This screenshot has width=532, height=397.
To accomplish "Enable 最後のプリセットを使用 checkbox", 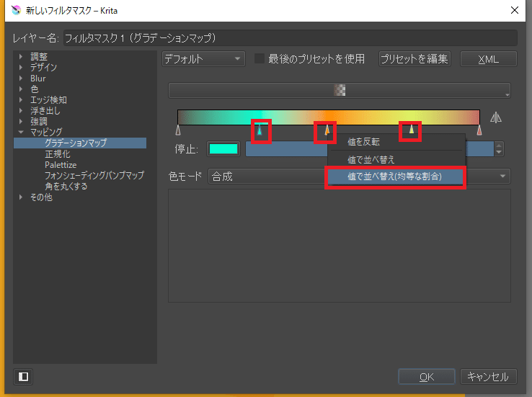I will (x=260, y=58).
